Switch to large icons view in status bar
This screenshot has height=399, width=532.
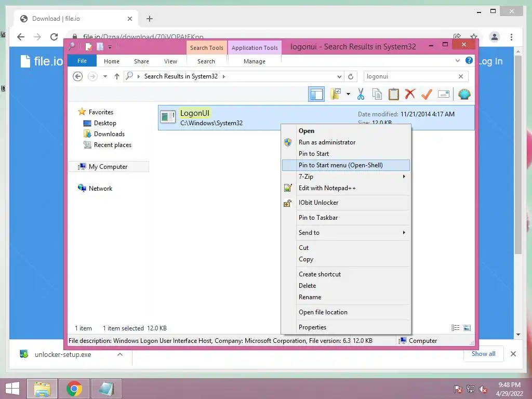(x=467, y=328)
